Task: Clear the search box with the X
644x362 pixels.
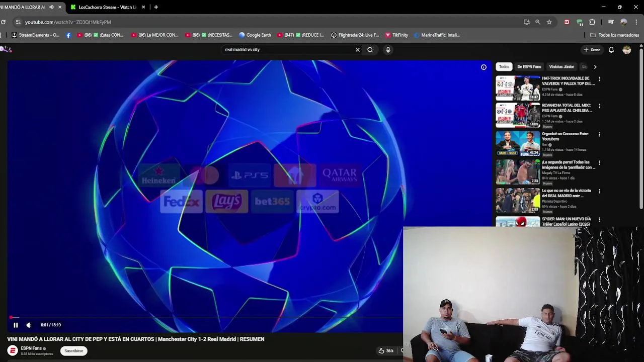Action: point(358,50)
